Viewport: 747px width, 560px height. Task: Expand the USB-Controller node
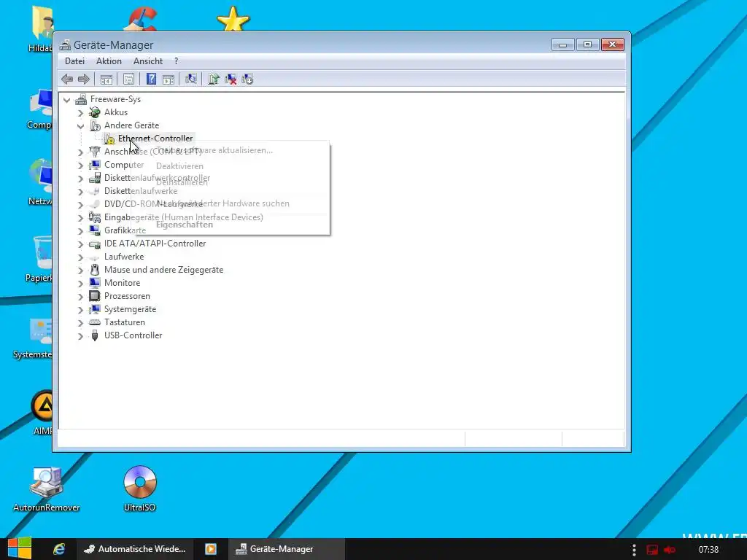click(80, 335)
